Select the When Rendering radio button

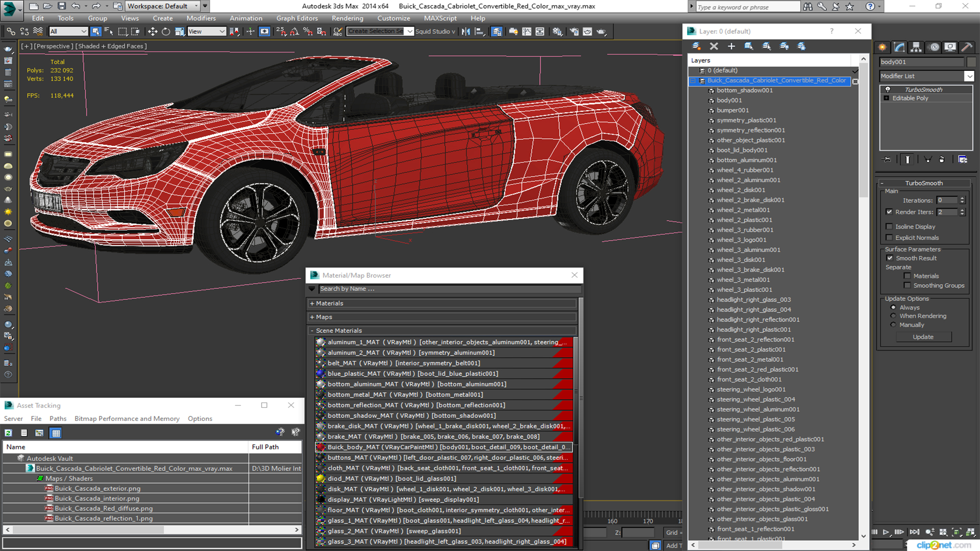(893, 316)
